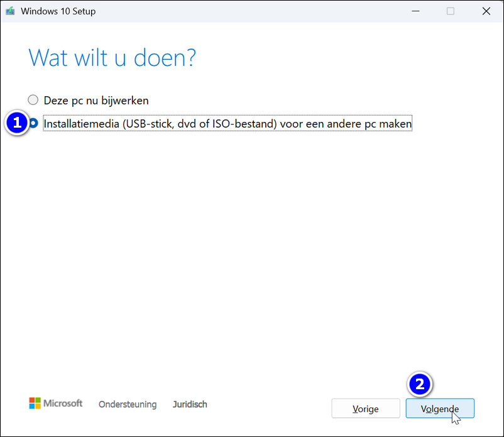
Task: Click the blue number 2 step badge
Action: point(420,384)
